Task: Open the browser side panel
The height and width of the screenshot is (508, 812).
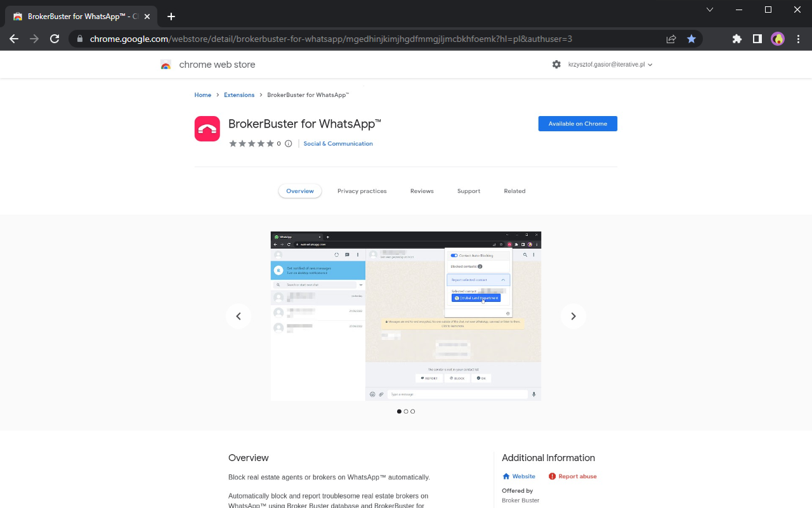Action: pyautogui.click(x=757, y=39)
